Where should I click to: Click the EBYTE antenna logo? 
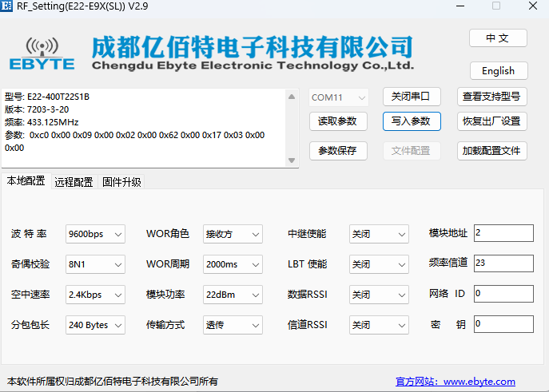pos(42,53)
